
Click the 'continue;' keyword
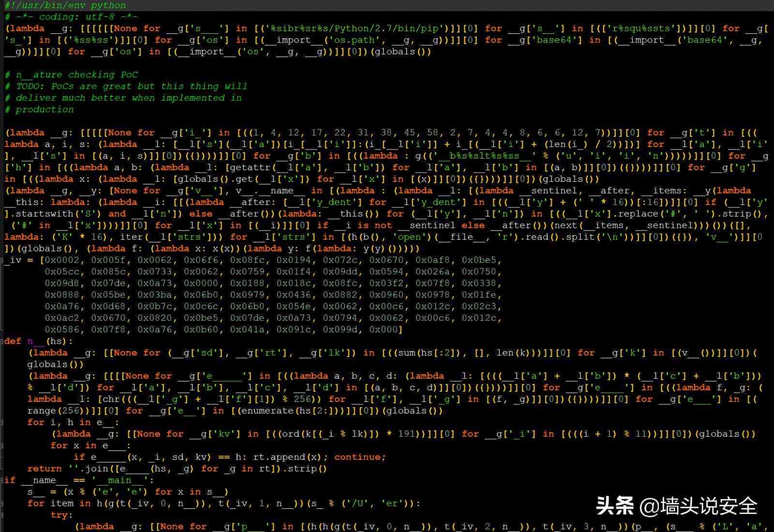click(x=360, y=458)
